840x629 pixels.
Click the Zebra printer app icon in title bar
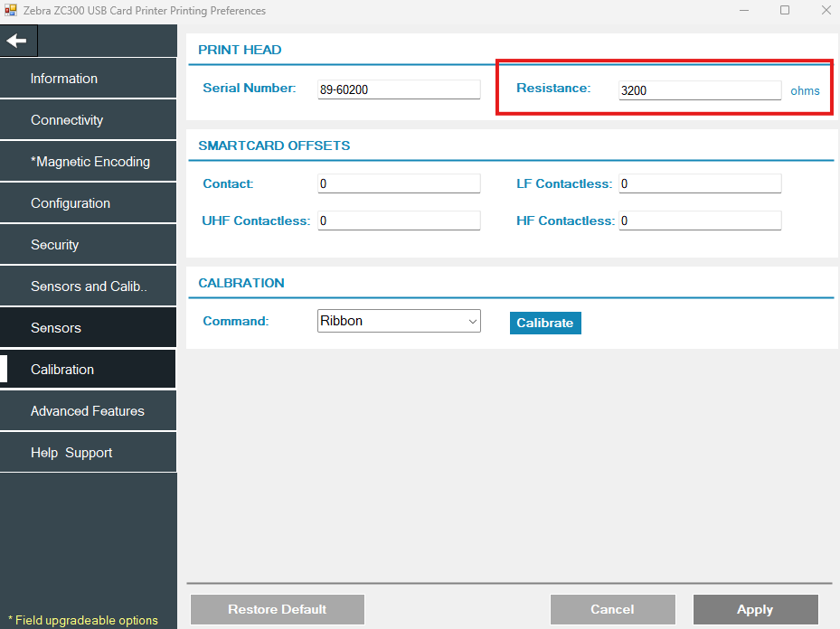(x=11, y=11)
